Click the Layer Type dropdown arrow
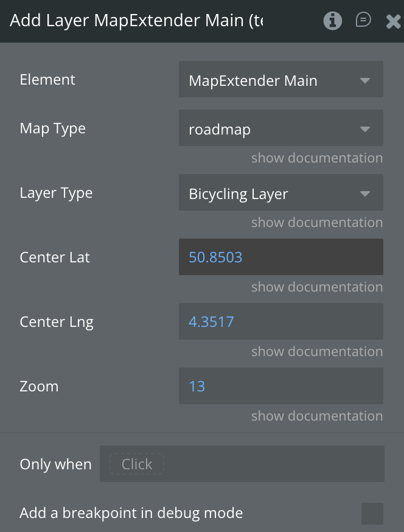Viewport: 404px width, 532px height. 365,194
